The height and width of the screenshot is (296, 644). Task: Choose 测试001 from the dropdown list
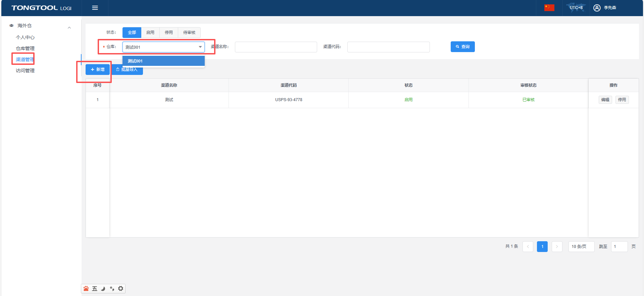click(163, 61)
